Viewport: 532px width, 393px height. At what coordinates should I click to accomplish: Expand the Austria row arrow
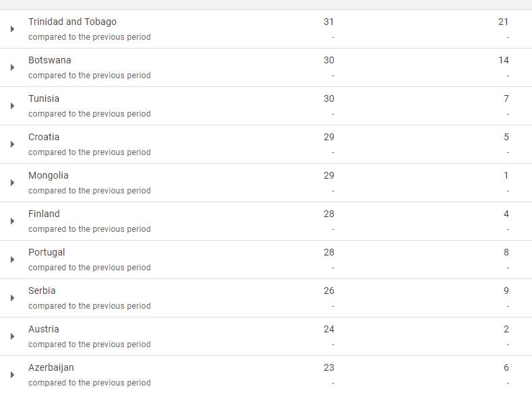tap(13, 336)
